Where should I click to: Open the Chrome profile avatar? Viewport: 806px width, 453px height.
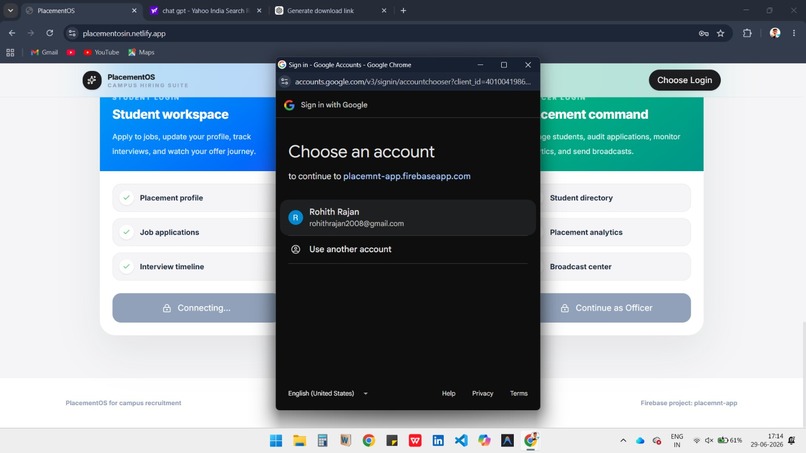(775, 33)
